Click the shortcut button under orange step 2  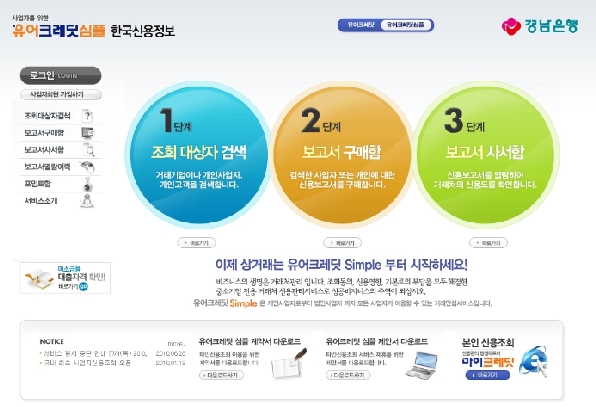(x=342, y=243)
